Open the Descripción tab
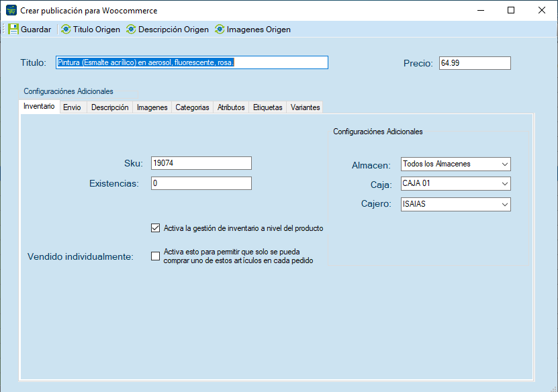Viewport: 558px width, 392px height. click(x=109, y=107)
